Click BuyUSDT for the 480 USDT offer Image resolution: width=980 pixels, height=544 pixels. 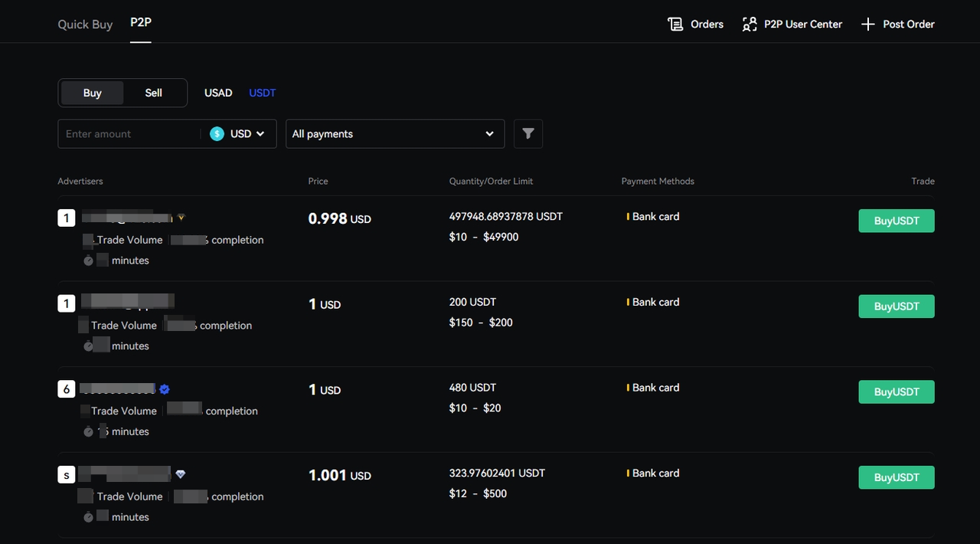pos(897,392)
